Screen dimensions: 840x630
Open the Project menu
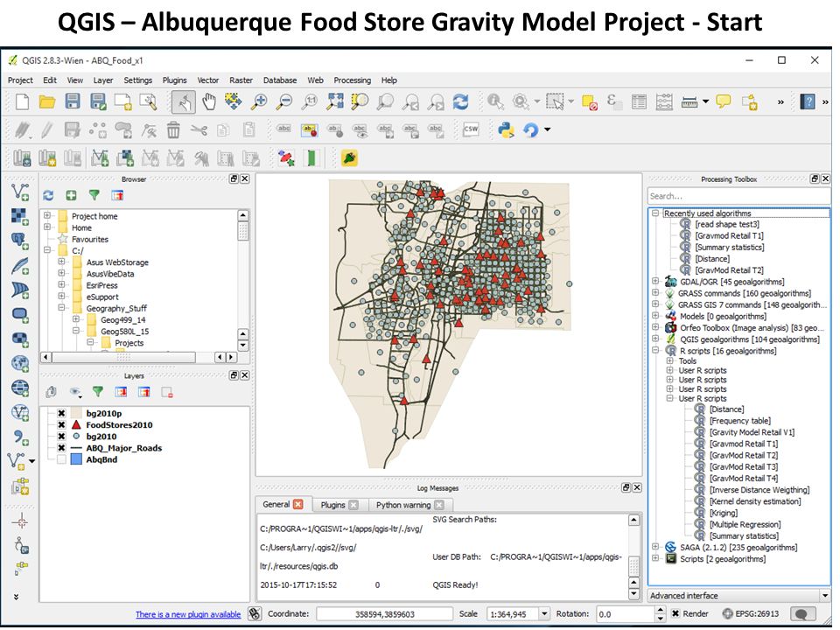click(20, 80)
